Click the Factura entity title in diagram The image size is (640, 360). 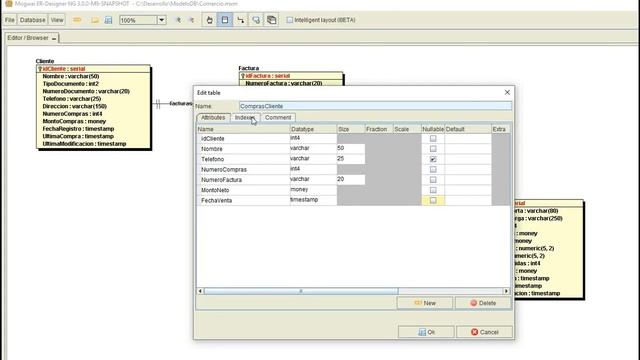pyautogui.click(x=249, y=68)
